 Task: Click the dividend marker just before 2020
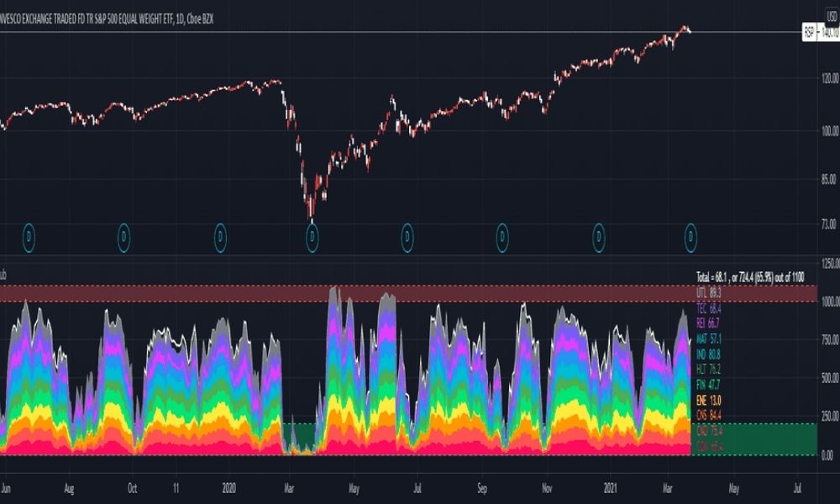click(x=220, y=237)
